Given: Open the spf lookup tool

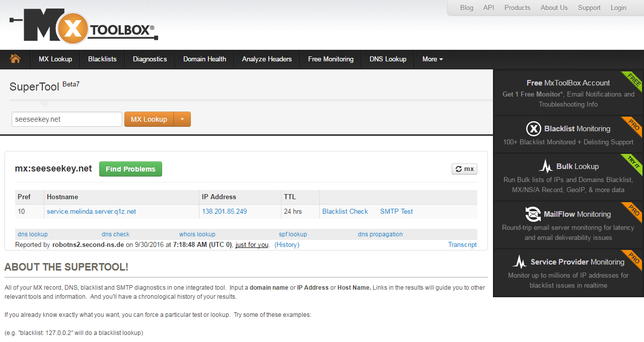Looking at the screenshot, I should [293, 234].
